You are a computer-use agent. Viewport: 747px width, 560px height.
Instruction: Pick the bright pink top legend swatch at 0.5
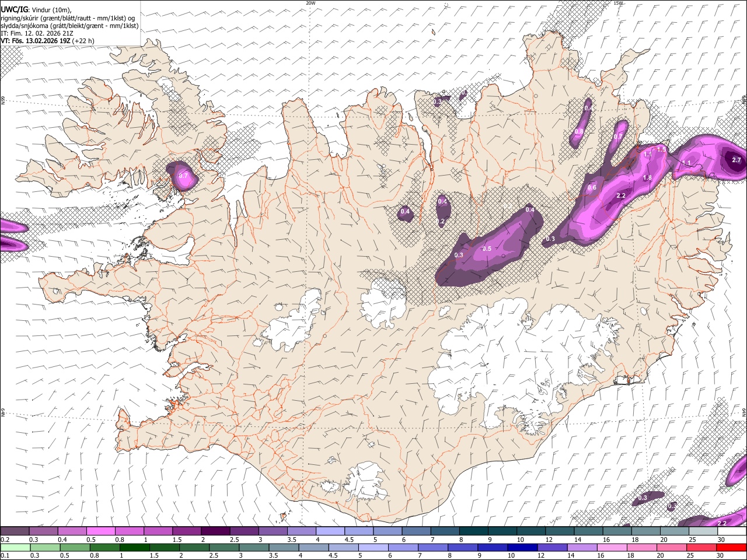100,531
